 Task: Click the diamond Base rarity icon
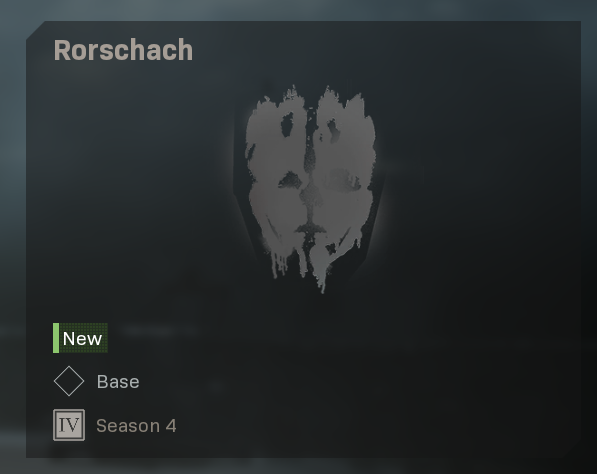click(x=69, y=381)
